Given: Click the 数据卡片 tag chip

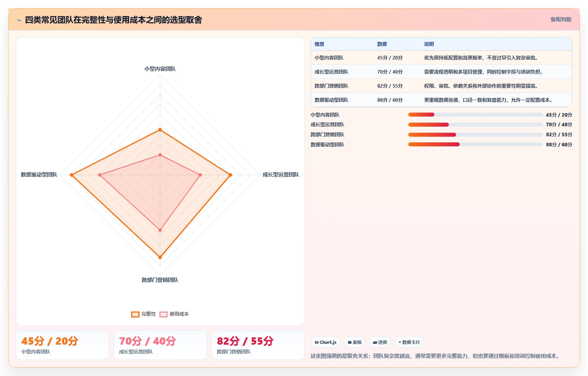Looking at the screenshot, I should tap(409, 342).
